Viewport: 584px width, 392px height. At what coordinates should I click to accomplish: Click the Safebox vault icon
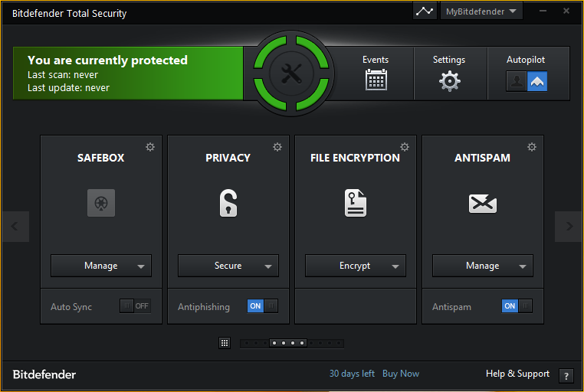100,203
